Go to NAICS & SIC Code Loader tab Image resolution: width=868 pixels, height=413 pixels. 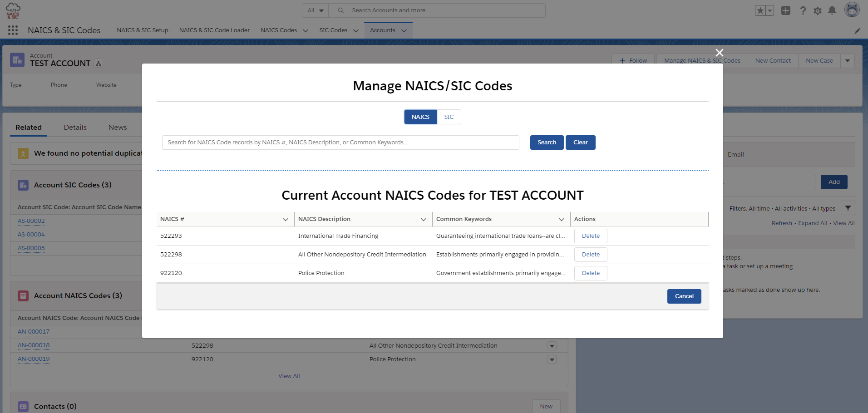pos(214,30)
